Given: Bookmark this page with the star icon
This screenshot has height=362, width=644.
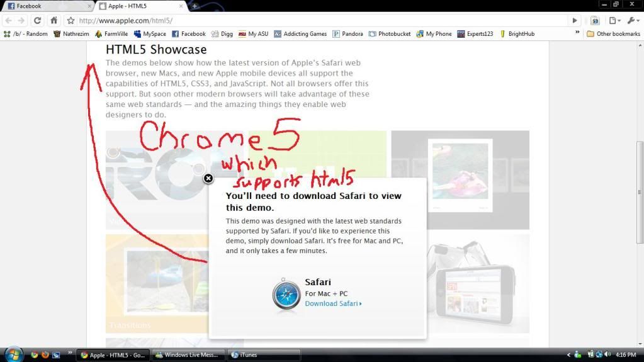Looking at the screenshot, I should pos(71,20).
